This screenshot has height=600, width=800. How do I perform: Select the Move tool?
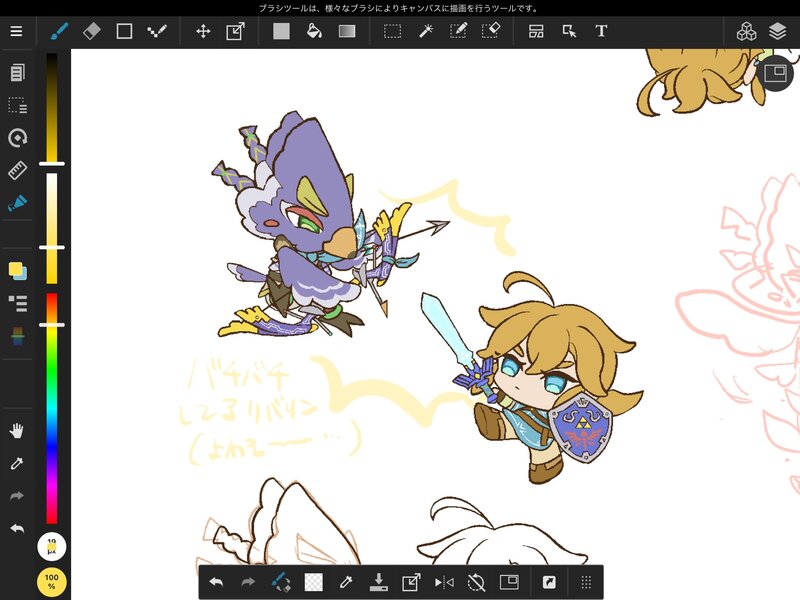(x=203, y=31)
